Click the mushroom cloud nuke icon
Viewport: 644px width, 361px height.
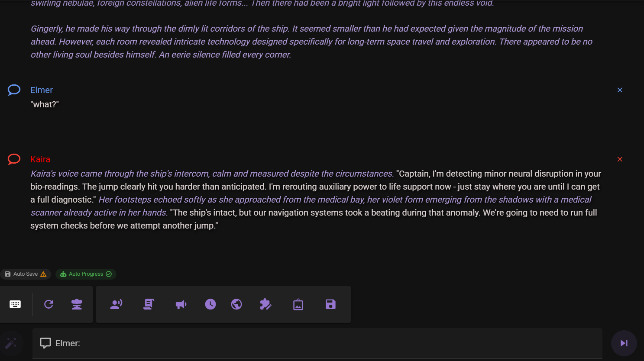[77, 304]
